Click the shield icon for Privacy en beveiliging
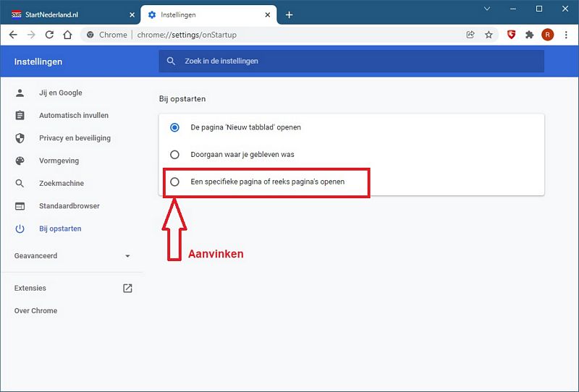The image size is (579, 392). pos(20,138)
